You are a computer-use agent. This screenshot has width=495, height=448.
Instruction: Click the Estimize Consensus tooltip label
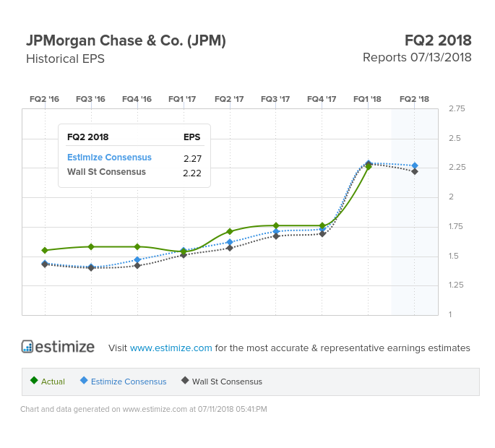coord(109,158)
